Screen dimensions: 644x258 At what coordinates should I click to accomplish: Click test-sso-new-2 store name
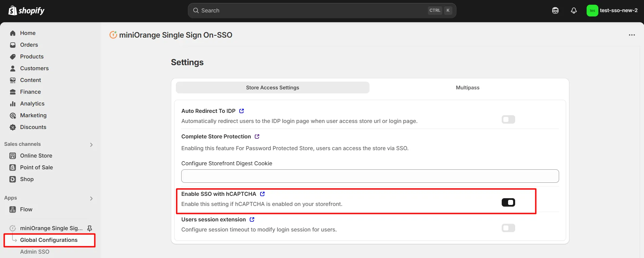pos(618,10)
